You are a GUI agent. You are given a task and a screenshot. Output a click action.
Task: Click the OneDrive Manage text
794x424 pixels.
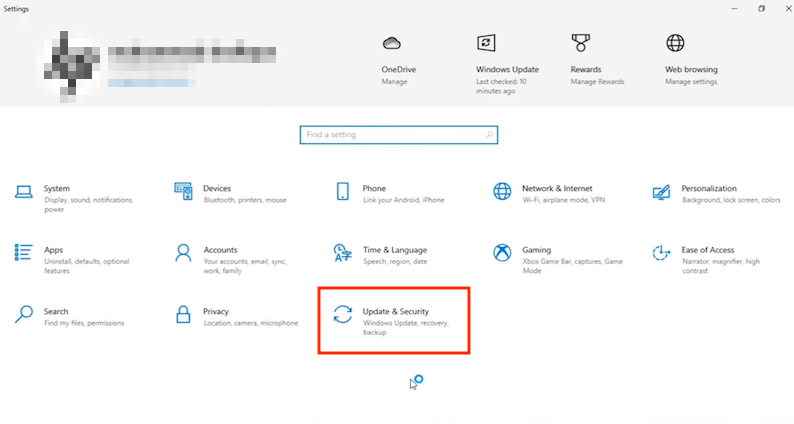pos(394,82)
